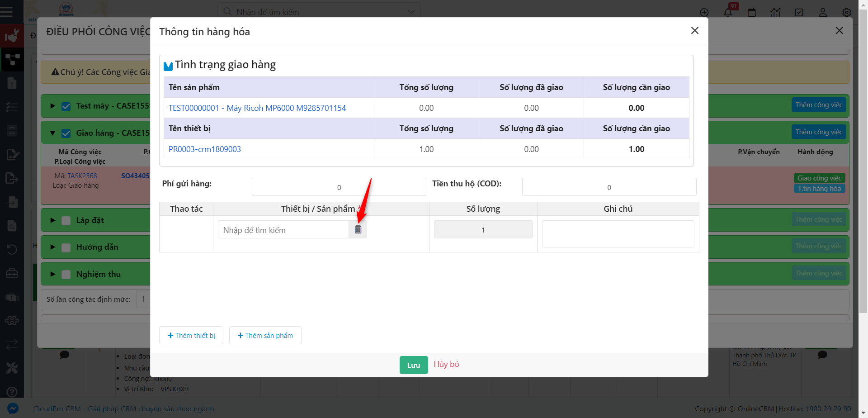Image resolution: width=868 pixels, height=418 pixels.
Task: Focus the Tiền thu hộ (COD) input
Action: (609, 187)
